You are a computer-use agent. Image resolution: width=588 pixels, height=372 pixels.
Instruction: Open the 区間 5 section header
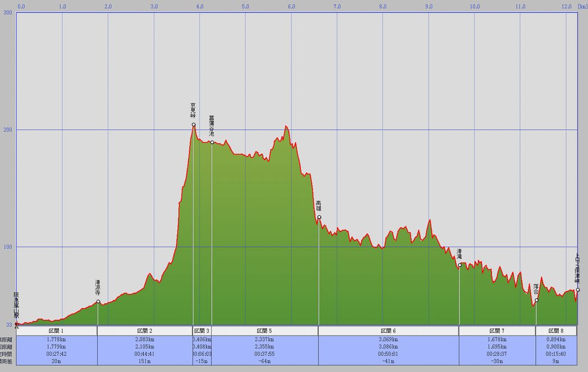pos(265,331)
